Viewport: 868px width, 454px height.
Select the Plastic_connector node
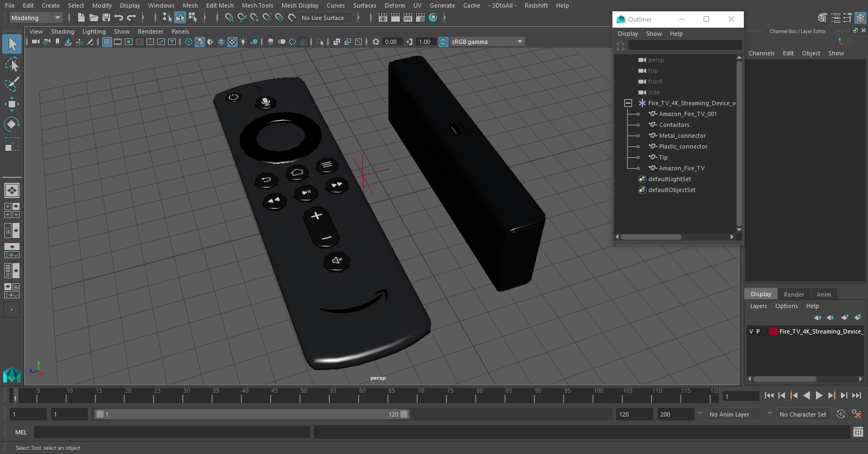[x=683, y=146]
